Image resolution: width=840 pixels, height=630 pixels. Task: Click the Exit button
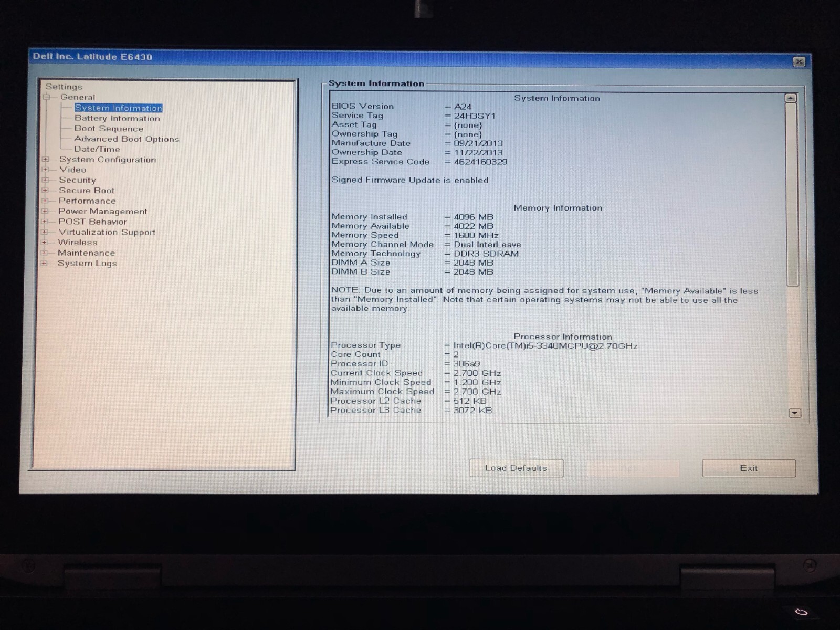pyautogui.click(x=749, y=468)
